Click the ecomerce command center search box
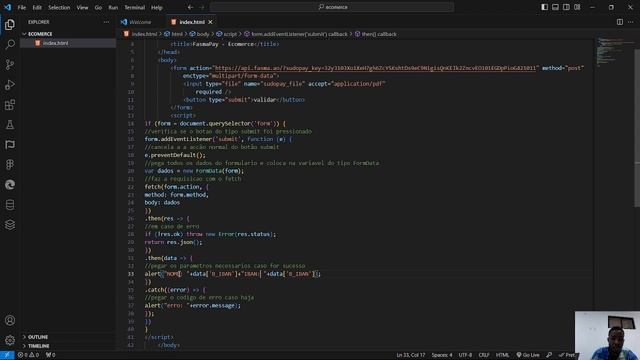 (332, 7)
